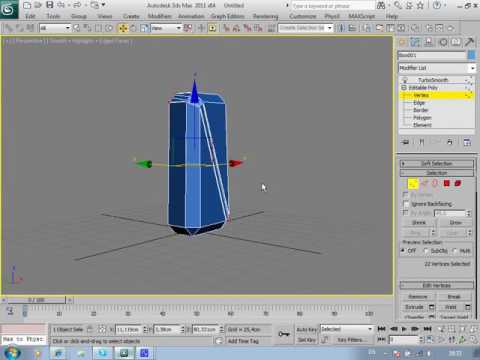Open the Display panel tab icon
Screen dimensions: 480x360
click(x=456, y=42)
